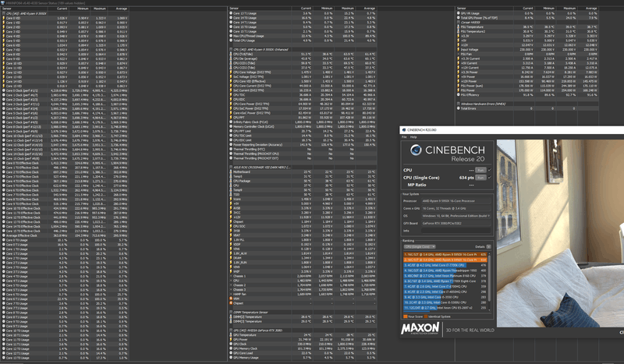Click the thermometer icon beside Motherboard sensor row
The height and width of the screenshot is (364, 624).
point(231,171)
